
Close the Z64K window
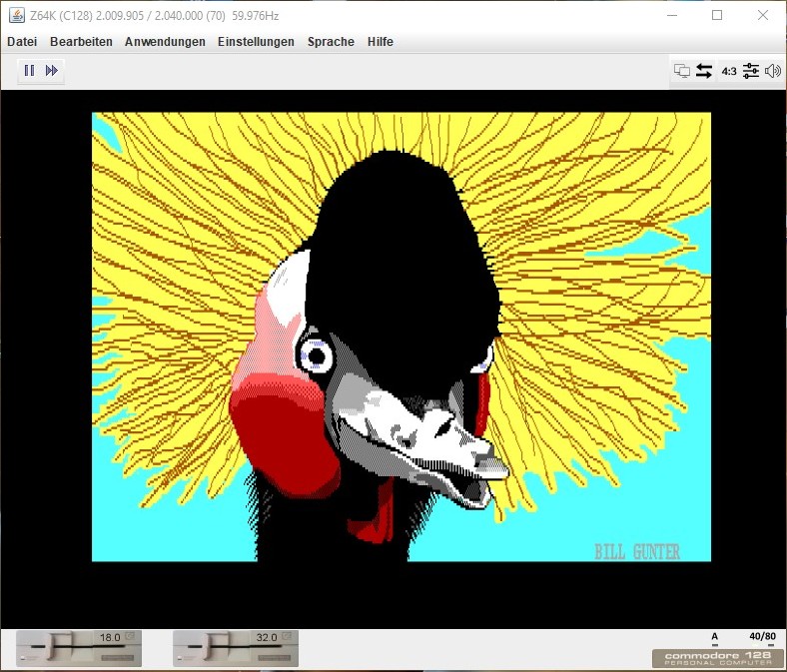pyautogui.click(x=763, y=15)
